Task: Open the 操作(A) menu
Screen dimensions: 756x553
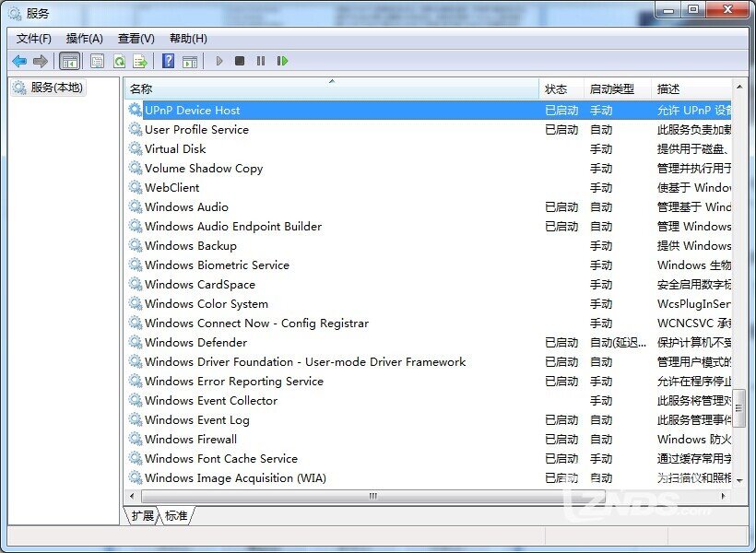Action: point(85,38)
